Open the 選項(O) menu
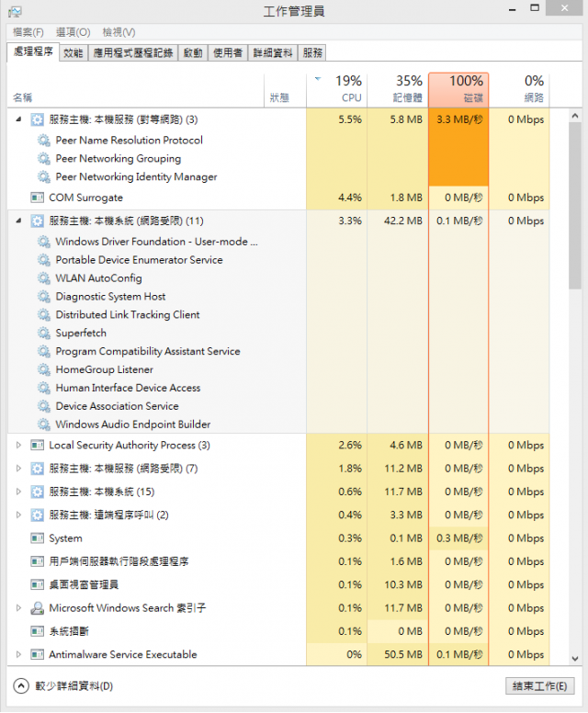The width and height of the screenshot is (588, 713). [73, 32]
